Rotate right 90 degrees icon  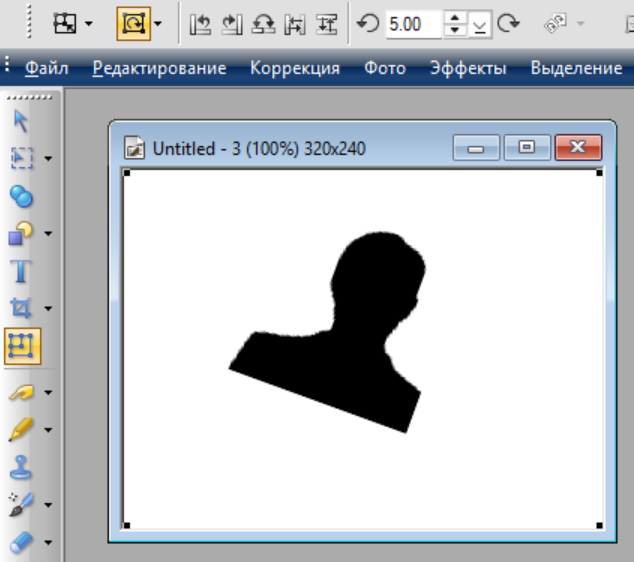coord(232,24)
